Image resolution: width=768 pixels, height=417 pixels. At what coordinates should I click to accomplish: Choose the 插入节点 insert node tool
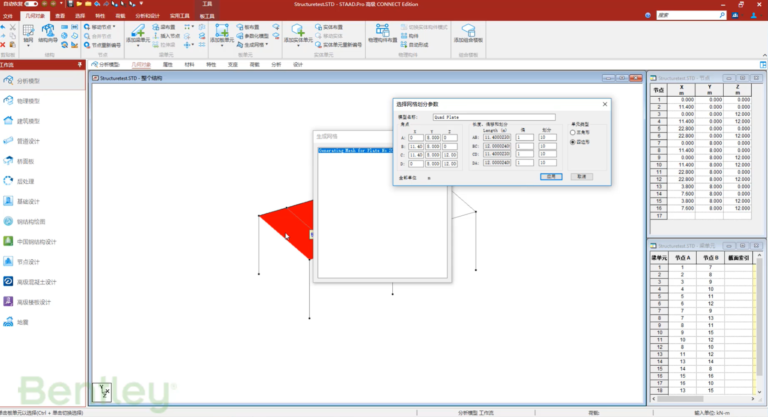[167, 36]
